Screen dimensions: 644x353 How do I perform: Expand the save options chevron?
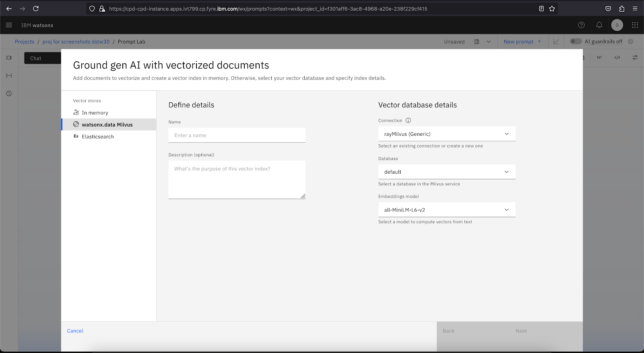point(489,42)
